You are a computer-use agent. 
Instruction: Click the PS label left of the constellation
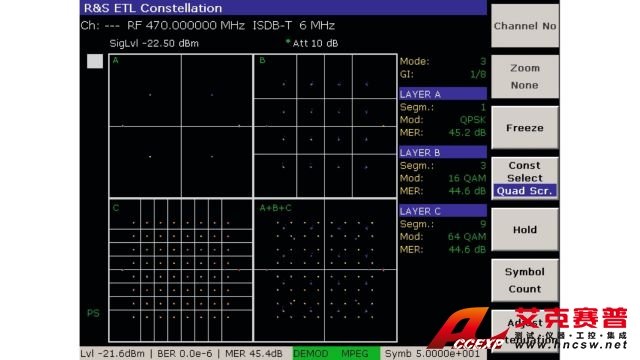tap(93, 313)
